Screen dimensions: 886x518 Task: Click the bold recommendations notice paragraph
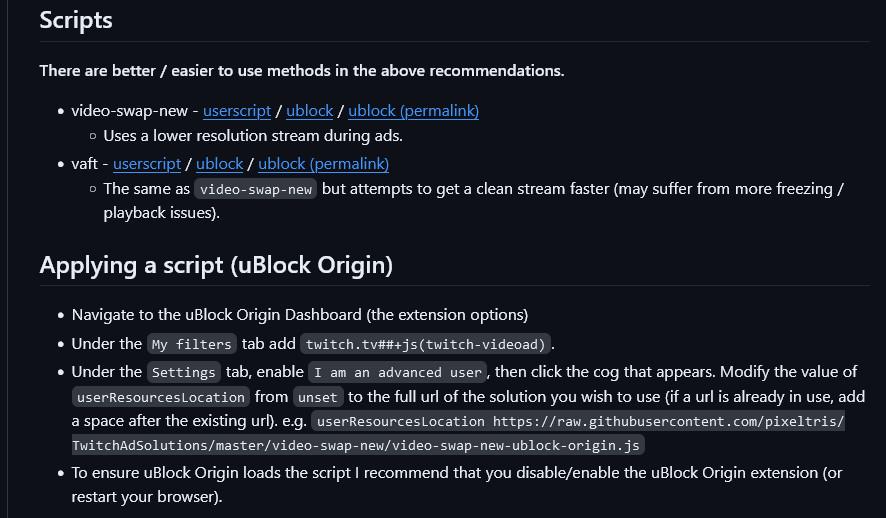coord(302,71)
